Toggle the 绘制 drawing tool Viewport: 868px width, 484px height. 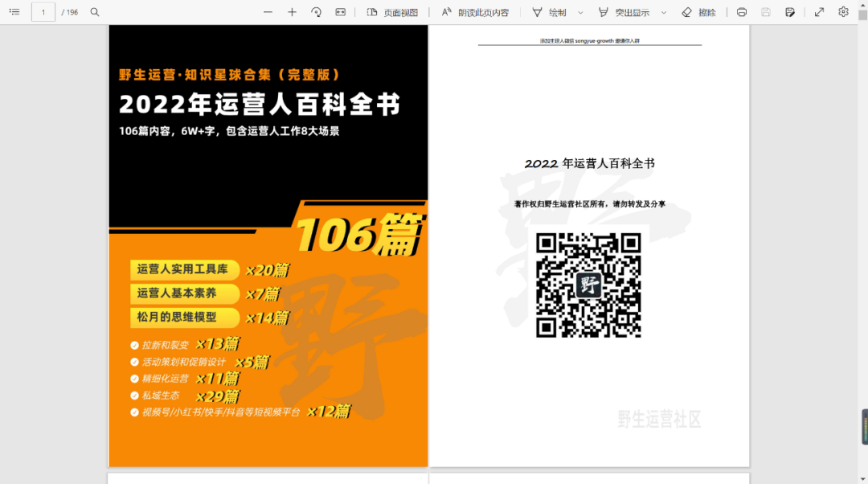tap(549, 12)
